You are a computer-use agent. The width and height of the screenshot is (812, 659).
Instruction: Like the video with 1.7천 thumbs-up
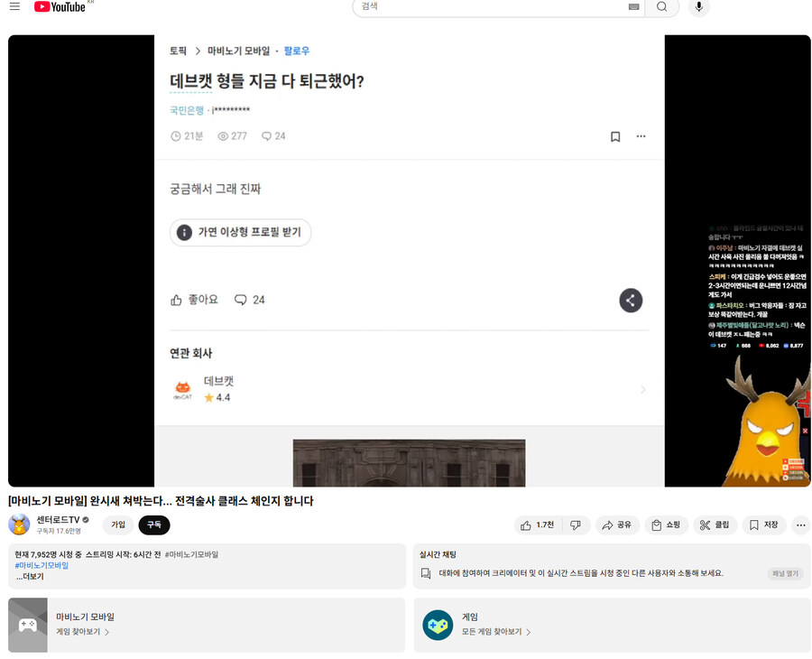pyautogui.click(x=538, y=525)
